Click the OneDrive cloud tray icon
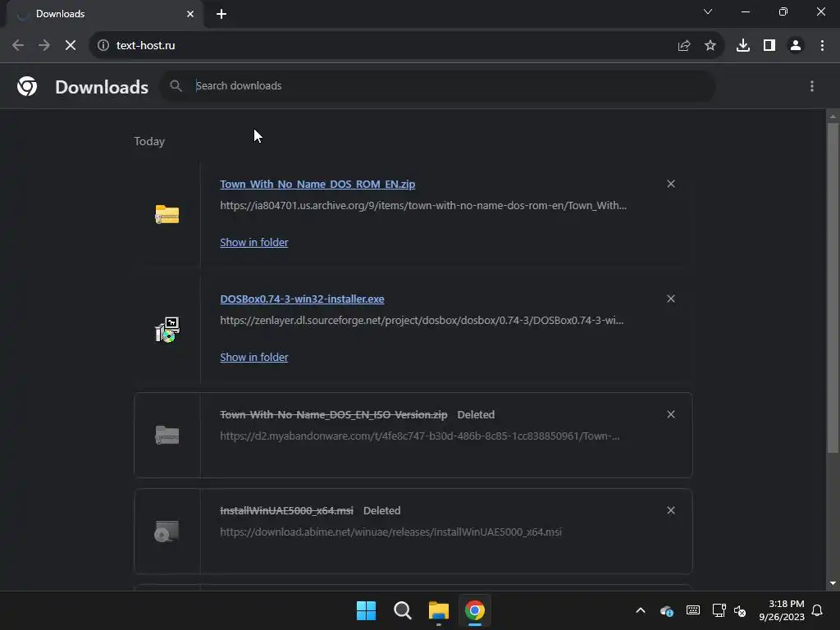 pyautogui.click(x=666, y=610)
